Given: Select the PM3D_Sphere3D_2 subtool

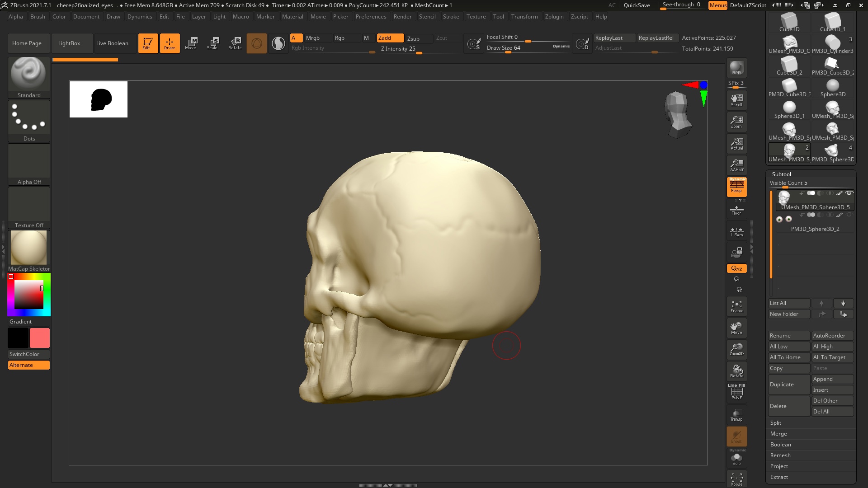Looking at the screenshot, I should point(815,229).
